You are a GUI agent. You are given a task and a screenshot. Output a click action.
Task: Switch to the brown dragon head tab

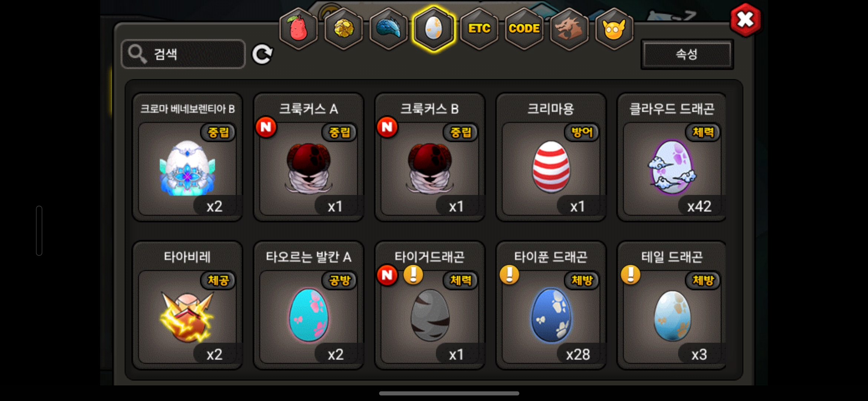(569, 29)
